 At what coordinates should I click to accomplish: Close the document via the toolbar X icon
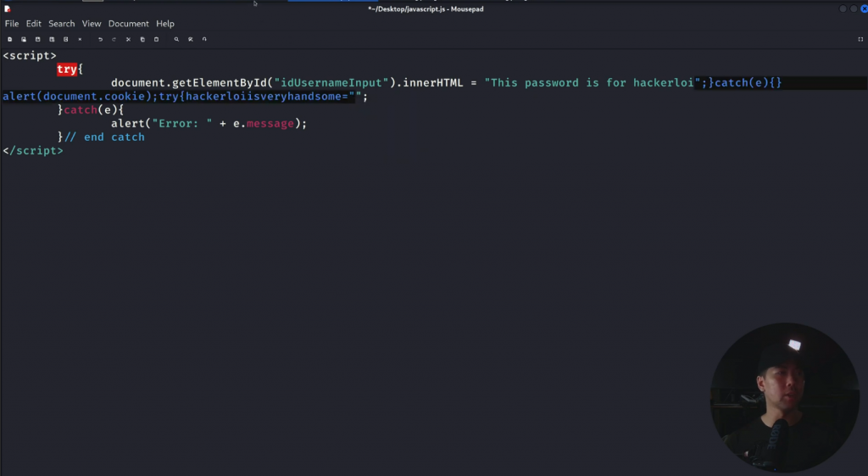tap(80, 39)
